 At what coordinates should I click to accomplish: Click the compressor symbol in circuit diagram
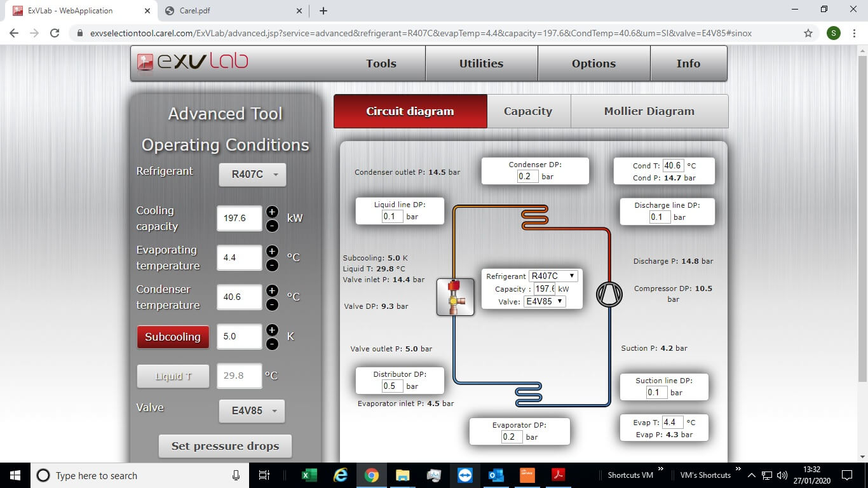(609, 294)
